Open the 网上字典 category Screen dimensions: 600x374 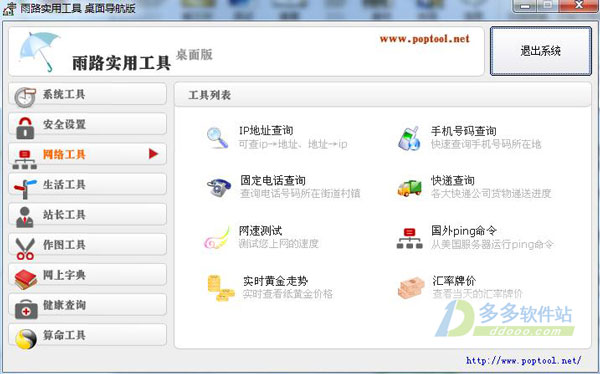point(88,275)
